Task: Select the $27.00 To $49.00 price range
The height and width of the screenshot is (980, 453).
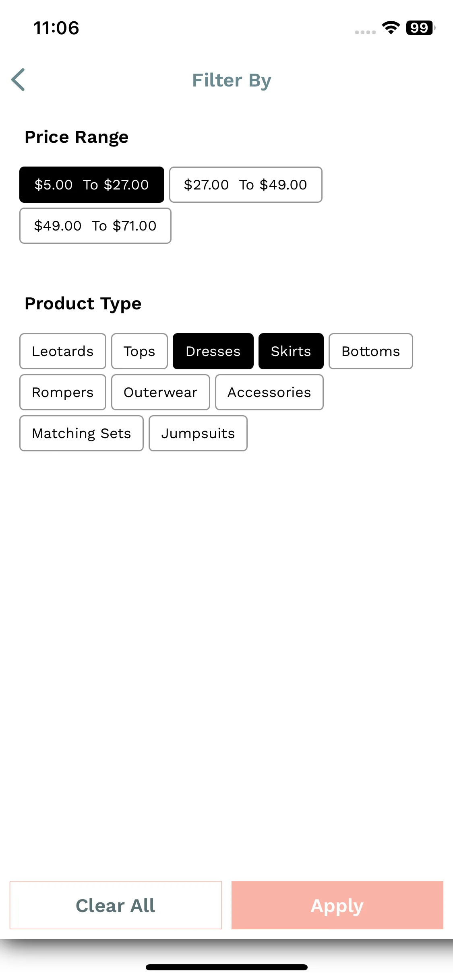Action: 246,185
